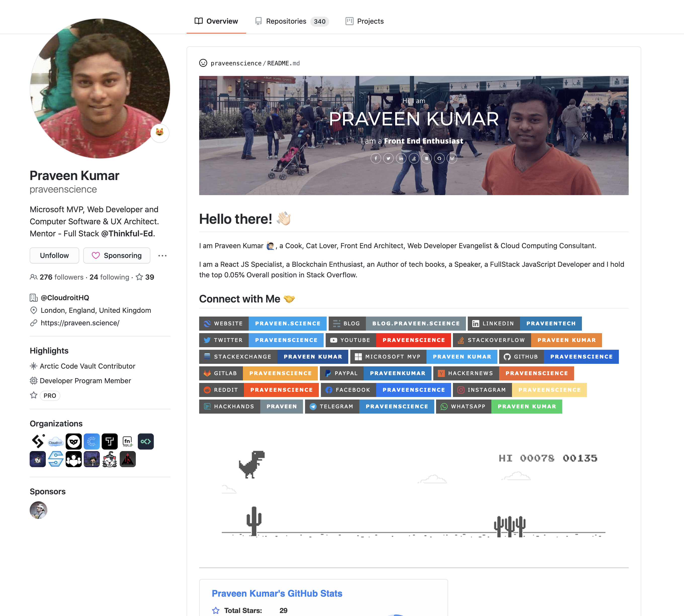Open the green code-brackets organization avatar
The height and width of the screenshot is (616, 684).
pyautogui.click(x=146, y=442)
